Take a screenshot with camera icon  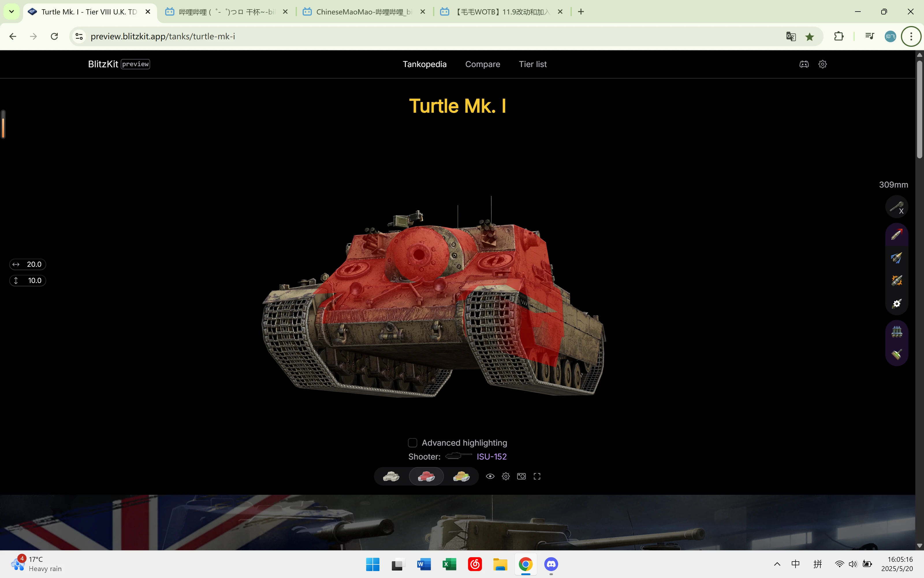(x=521, y=476)
